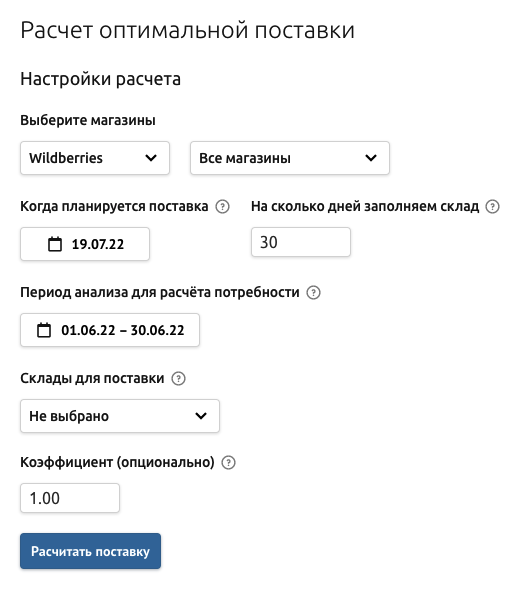Open delivery date picker showing 19.07.22
The height and width of the screenshot is (595, 518).
click(x=85, y=244)
